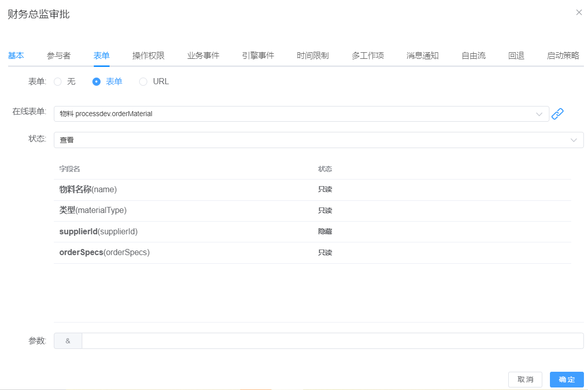The image size is (588, 390).
Task: Open the 业务事件 tab
Action: (203, 56)
